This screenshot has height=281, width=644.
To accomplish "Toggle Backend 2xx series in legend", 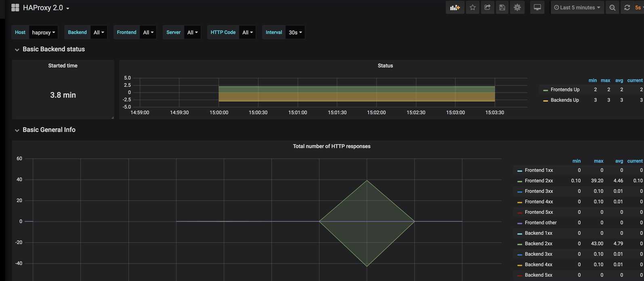I will [538, 244].
